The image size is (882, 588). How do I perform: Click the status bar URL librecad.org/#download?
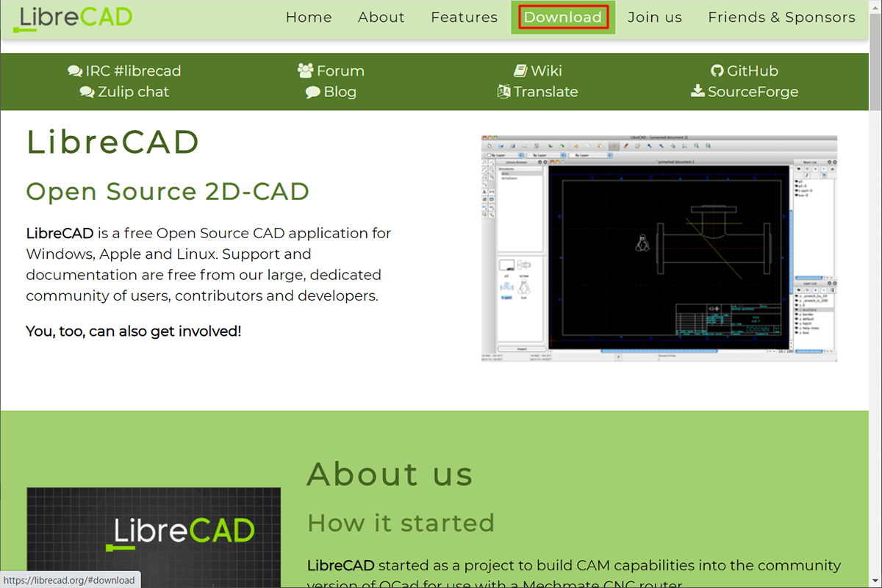69,580
